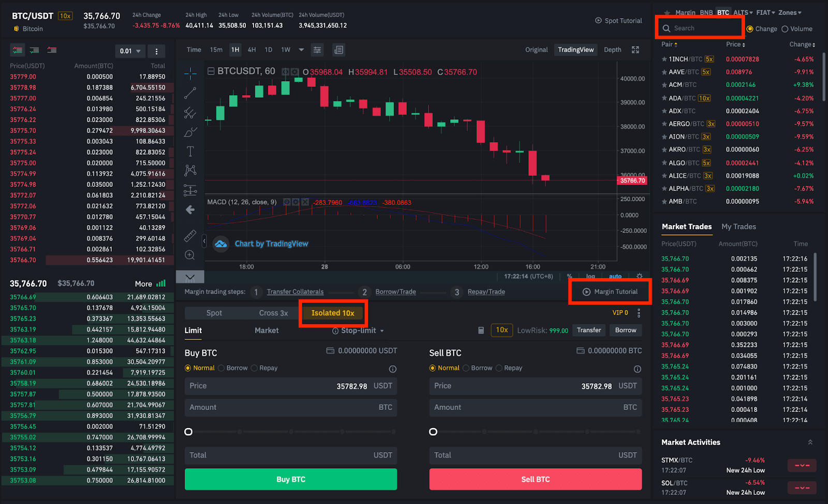Switch to Original chart view
The height and width of the screenshot is (504, 828).
(537, 50)
